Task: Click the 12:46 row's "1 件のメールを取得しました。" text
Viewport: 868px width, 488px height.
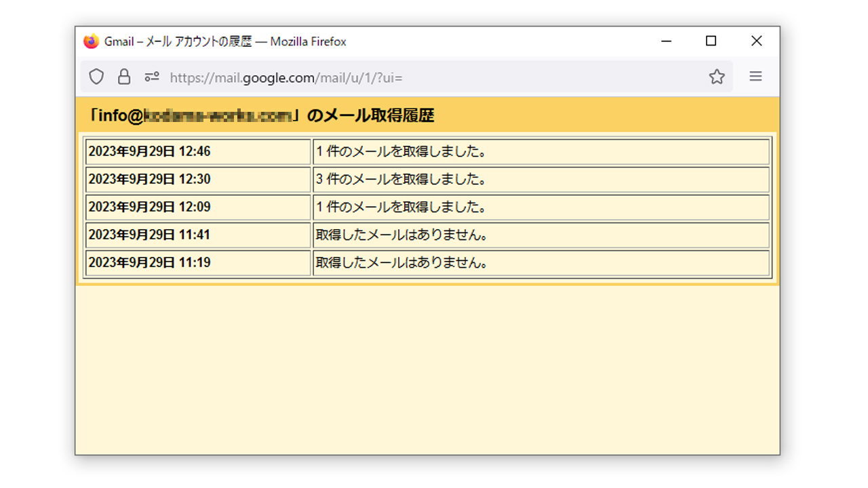Action: (402, 152)
